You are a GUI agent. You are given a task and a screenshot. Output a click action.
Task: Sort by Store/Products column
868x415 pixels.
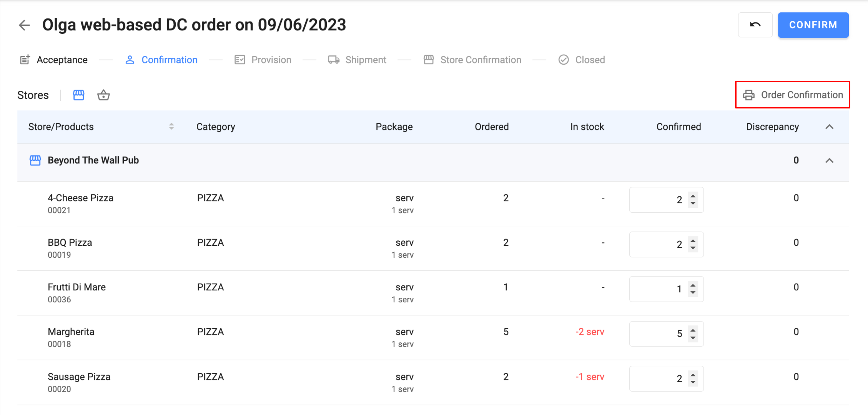pos(171,127)
